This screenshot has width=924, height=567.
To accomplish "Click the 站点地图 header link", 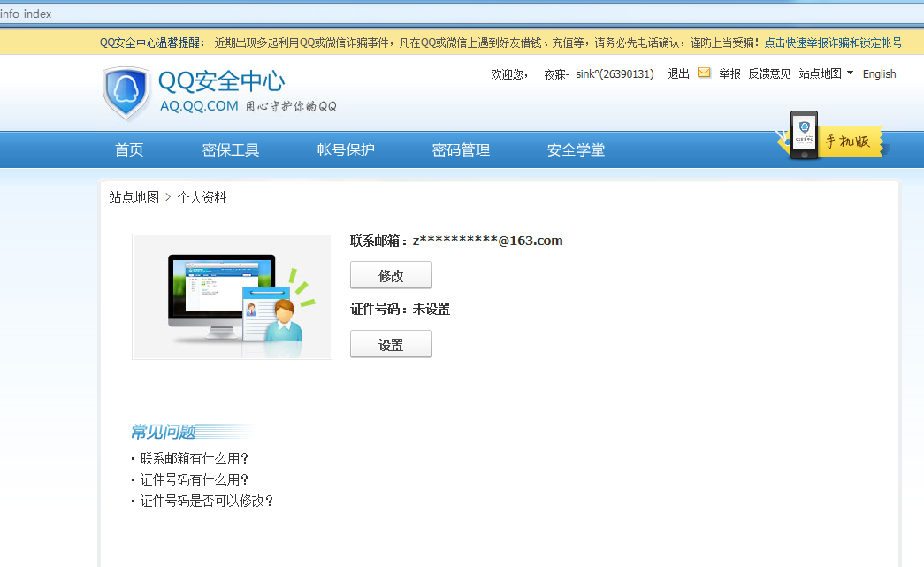I will pos(821,73).
